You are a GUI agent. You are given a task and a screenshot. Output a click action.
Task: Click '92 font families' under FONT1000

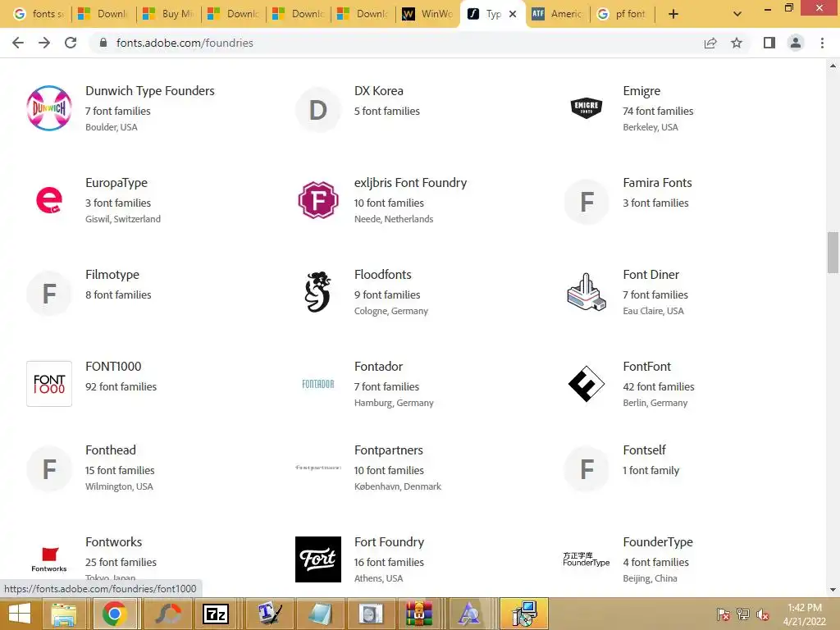click(121, 387)
